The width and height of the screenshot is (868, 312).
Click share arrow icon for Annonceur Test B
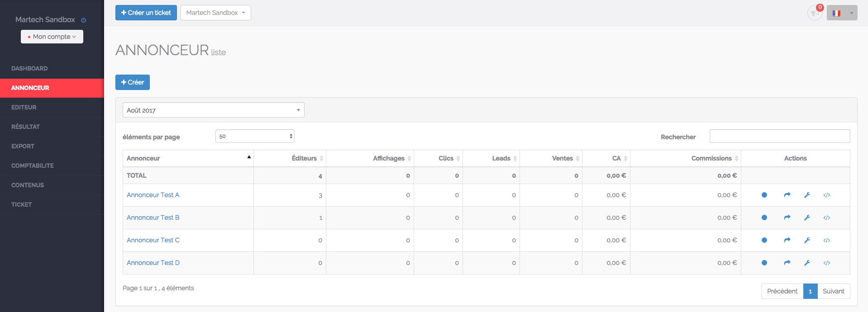pyautogui.click(x=787, y=217)
